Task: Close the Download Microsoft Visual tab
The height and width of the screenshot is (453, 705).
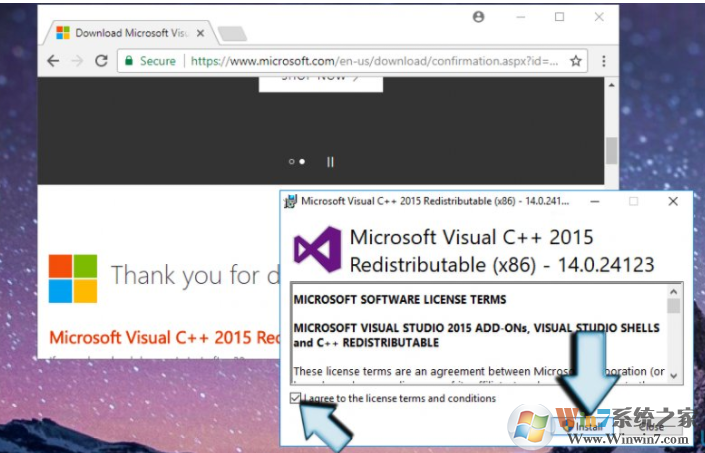Action: (x=200, y=33)
